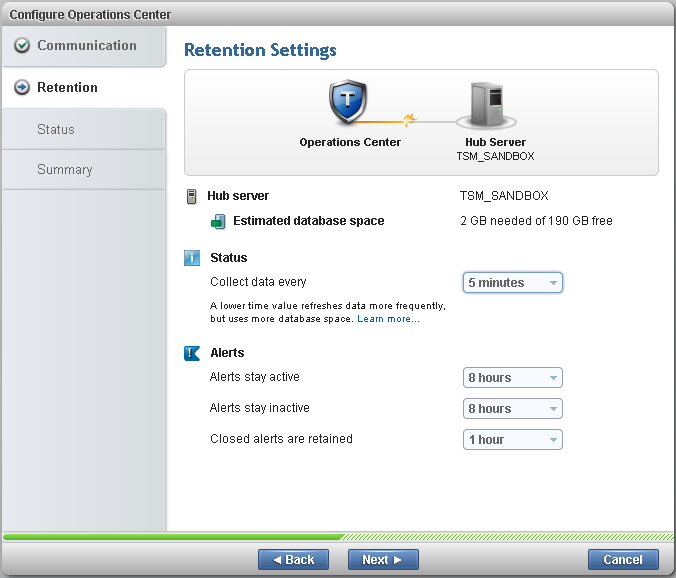
Task: Go to the Summary step
Action: (x=64, y=170)
